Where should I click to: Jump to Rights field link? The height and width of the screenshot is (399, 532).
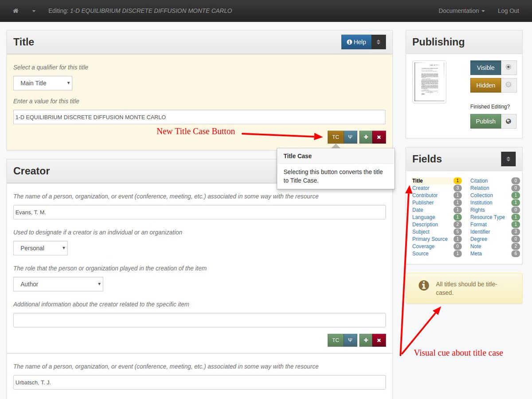(477, 210)
